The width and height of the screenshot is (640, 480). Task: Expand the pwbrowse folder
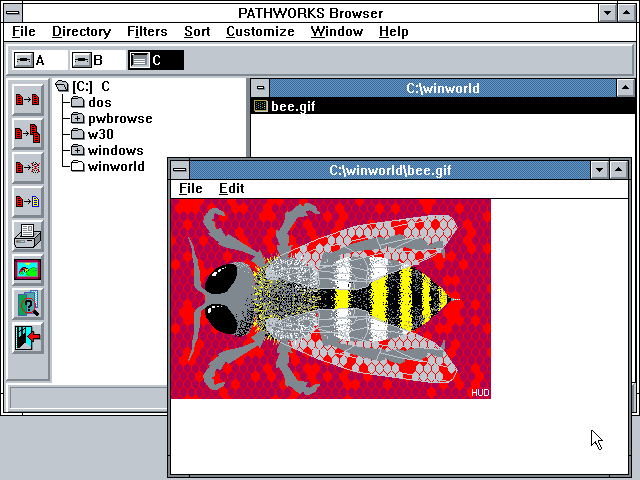click(x=77, y=118)
